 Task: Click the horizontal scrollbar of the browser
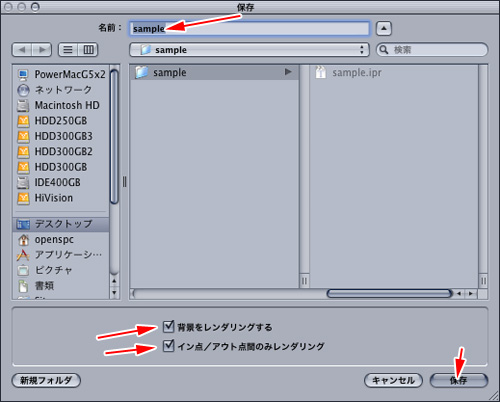coord(389,294)
